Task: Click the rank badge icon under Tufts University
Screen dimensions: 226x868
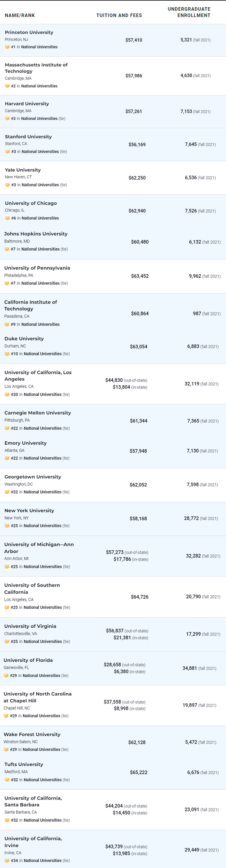Action: point(7,780)
